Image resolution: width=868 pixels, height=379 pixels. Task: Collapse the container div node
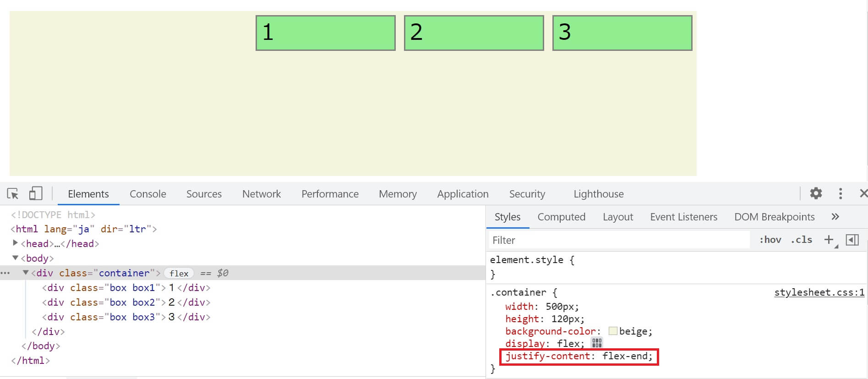[x=26, y=273]
